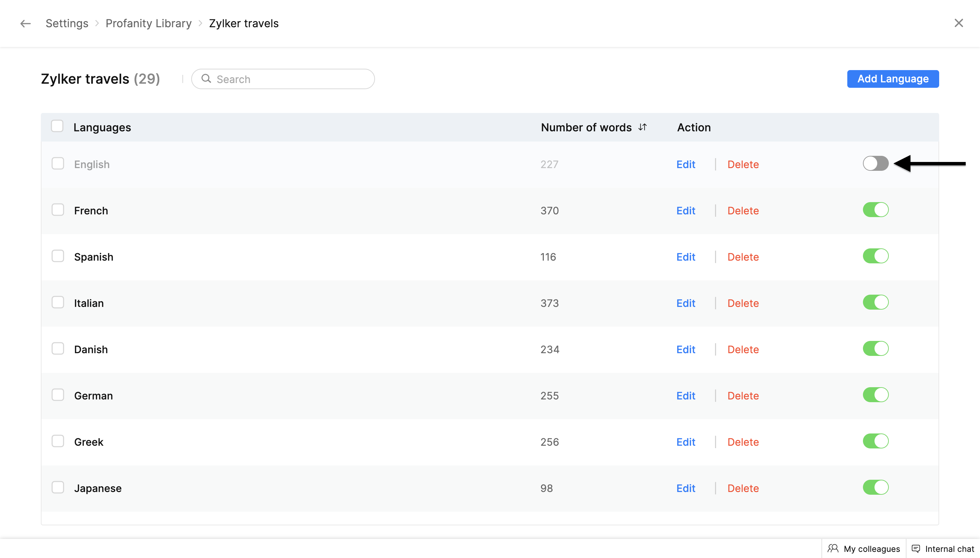Close the settings panel with X
This screenshot has height=558, width=980.
click(959, 23)
